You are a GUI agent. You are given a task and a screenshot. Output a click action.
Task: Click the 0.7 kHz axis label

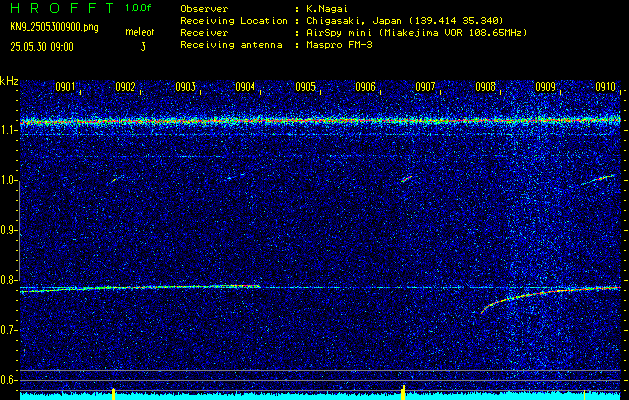(9, 330)
